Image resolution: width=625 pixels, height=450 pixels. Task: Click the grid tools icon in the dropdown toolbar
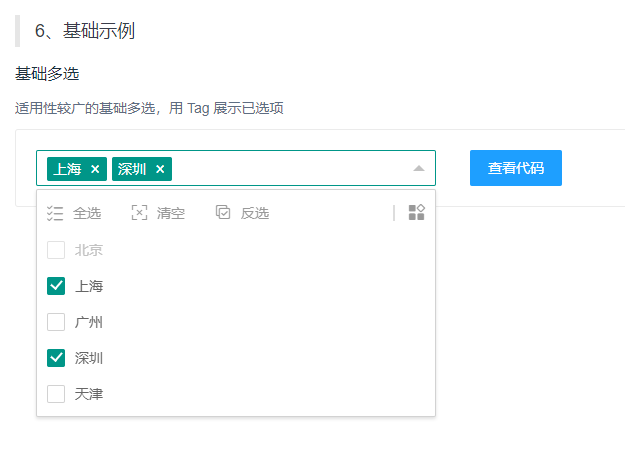[416, 213]
